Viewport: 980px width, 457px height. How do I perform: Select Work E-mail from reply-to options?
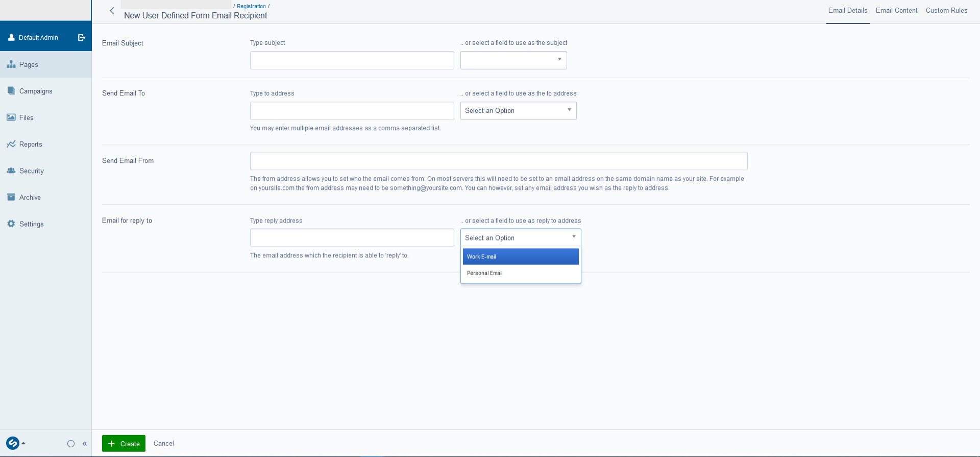tap(520, 257)
